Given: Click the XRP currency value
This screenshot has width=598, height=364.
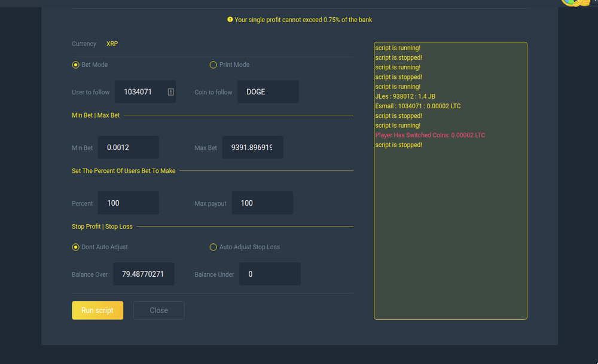Looking at the screenshot, I should pos(112,44).
